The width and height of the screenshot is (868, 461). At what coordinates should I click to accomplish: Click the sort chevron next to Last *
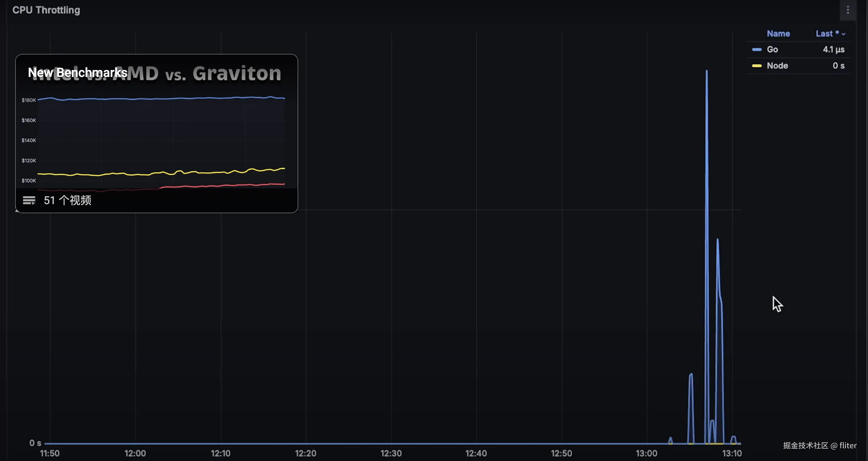844,34
